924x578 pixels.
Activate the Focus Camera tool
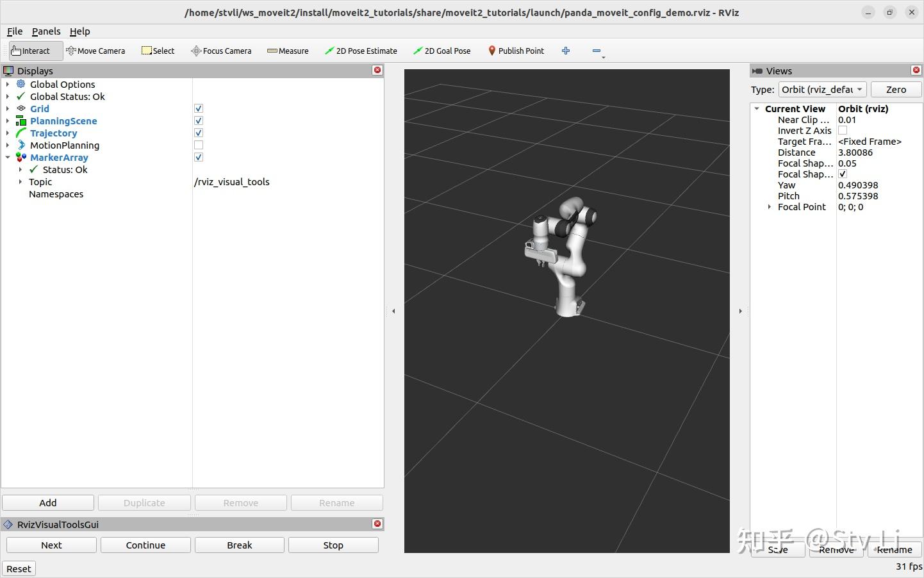(x=221, y=51)
